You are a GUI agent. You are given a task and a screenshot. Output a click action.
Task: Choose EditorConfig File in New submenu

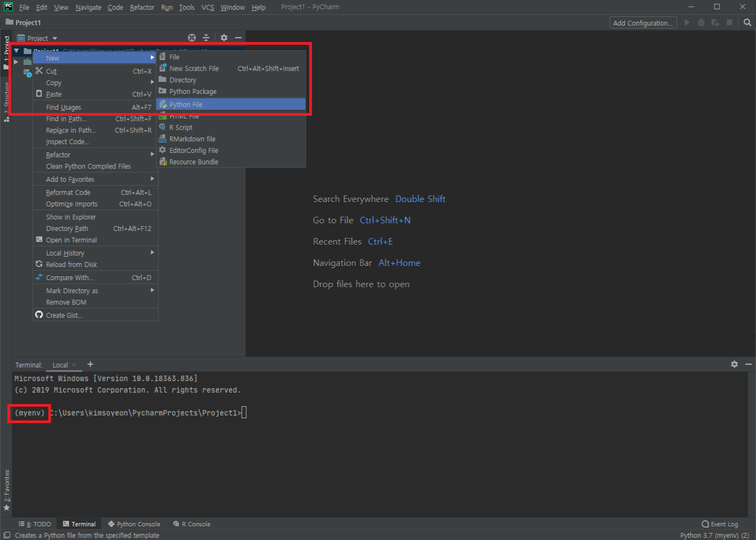231,150
